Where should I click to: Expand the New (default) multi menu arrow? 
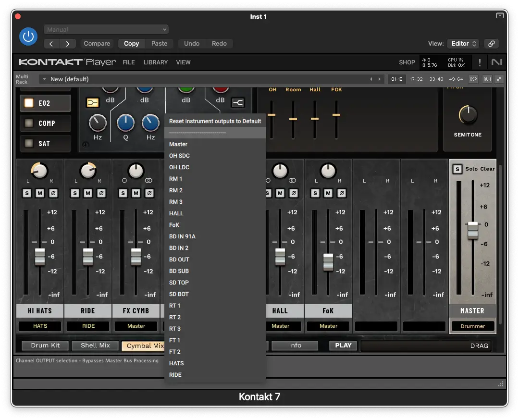44,79
